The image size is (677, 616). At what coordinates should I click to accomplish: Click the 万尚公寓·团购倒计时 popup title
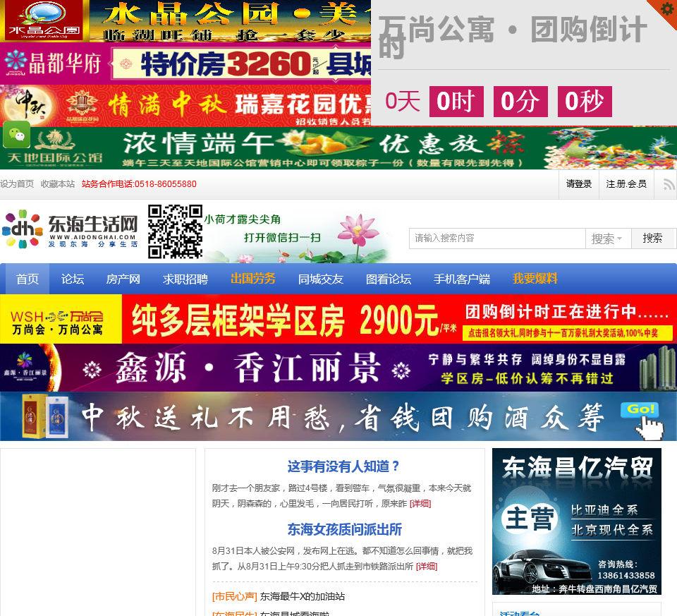coord(513,37)
